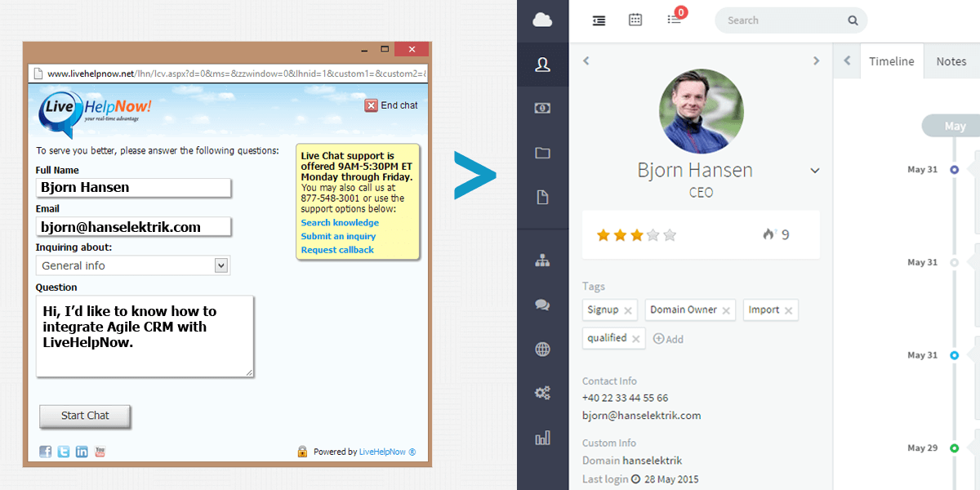Screen dimensions: 980x490
Task: Click the lead score flame icon
Action: click(x=768, y=234)
